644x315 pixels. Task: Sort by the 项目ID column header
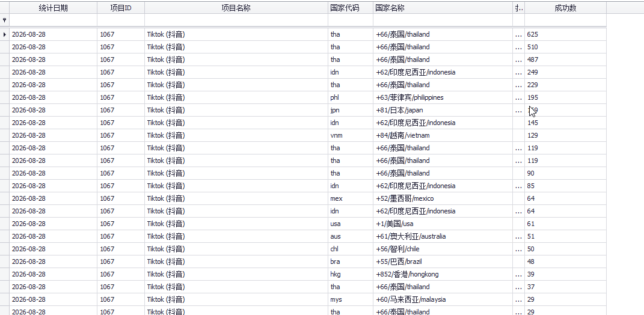(x=121, y=8)
